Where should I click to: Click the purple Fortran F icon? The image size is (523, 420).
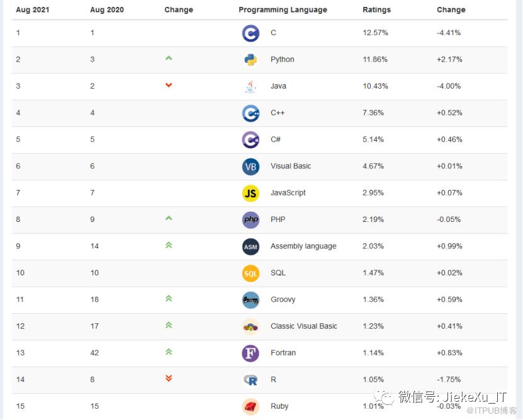coord(250,353)
